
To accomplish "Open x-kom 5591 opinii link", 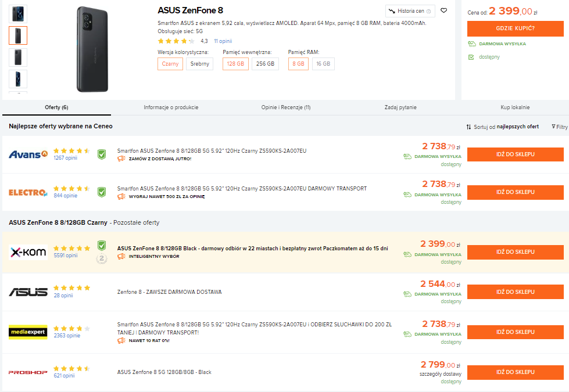I will [66, 256].
